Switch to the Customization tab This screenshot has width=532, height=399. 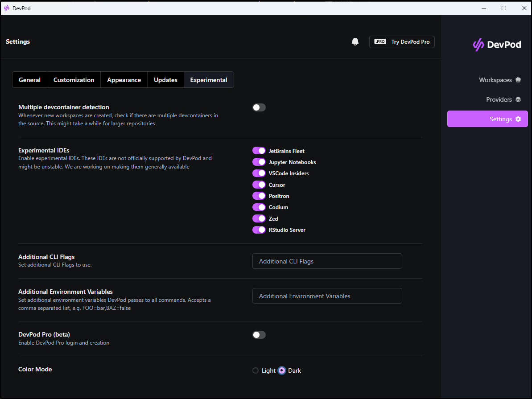(x=74, y=80)
